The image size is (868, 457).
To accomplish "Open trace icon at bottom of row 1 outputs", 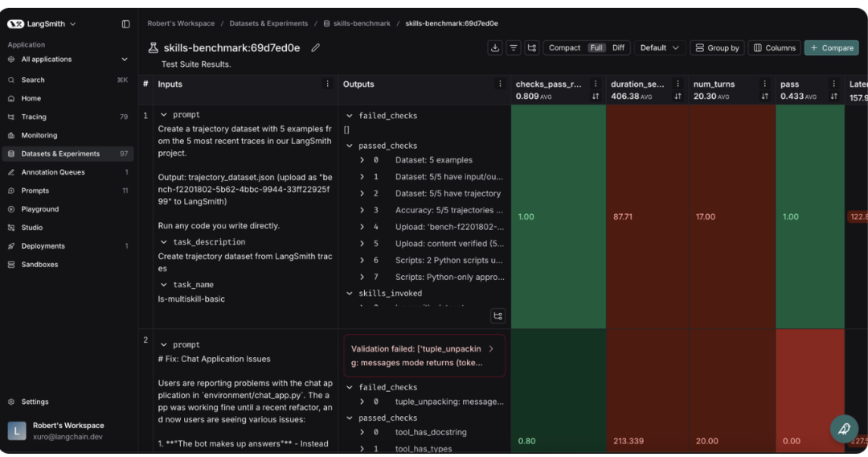I will (x=497, y=315).
